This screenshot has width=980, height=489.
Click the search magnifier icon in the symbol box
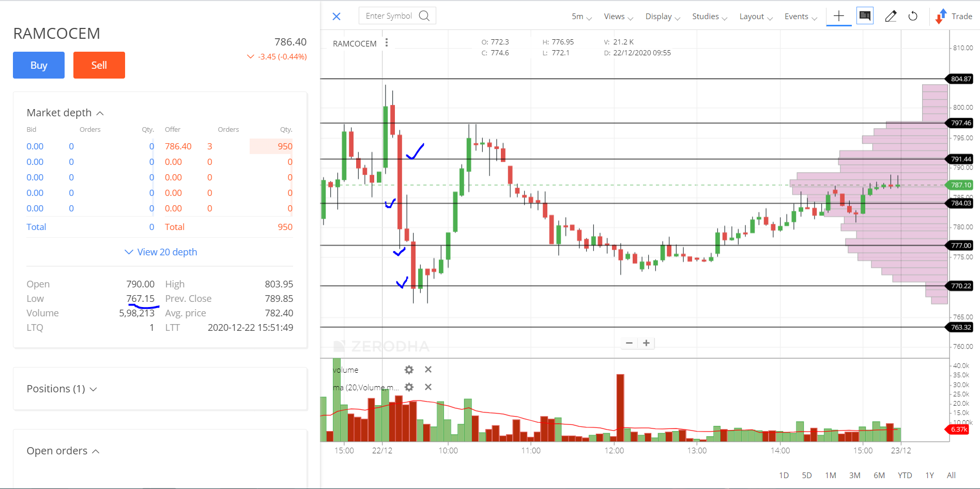point(424,16)
